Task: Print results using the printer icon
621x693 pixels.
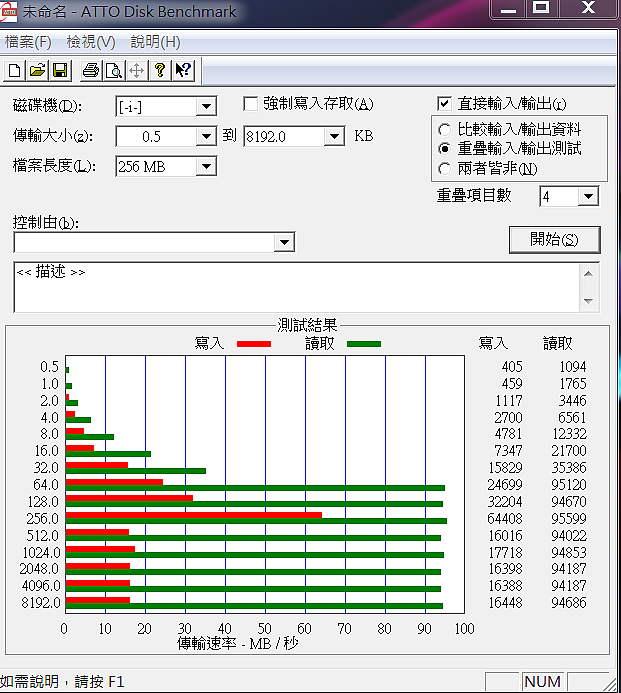Action: (91, 71)
